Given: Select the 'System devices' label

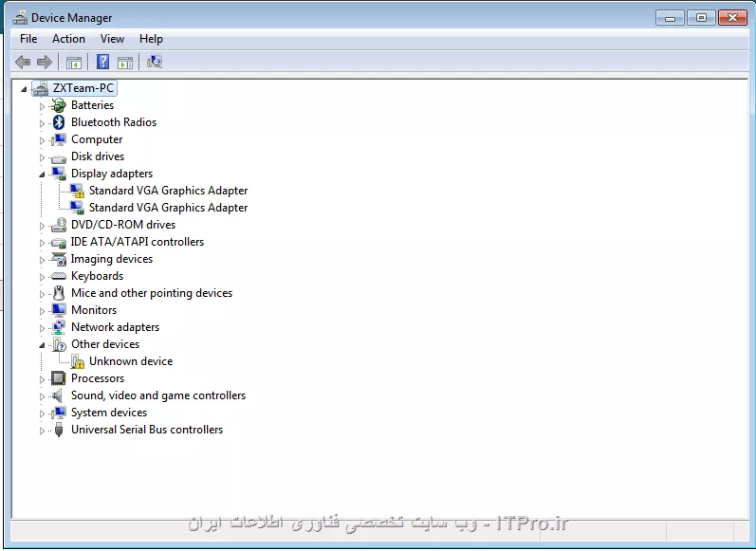Looking at the screenshot, I should coord(109,413).
